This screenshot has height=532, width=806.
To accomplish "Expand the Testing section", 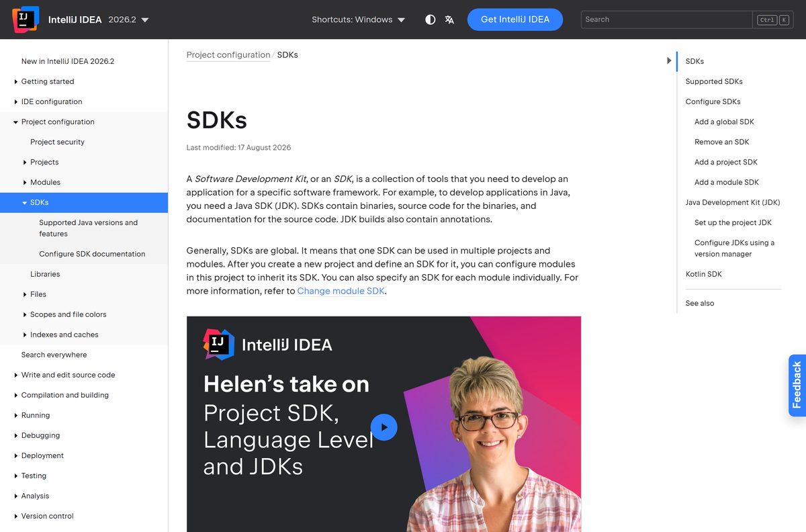I will [16, 476].
